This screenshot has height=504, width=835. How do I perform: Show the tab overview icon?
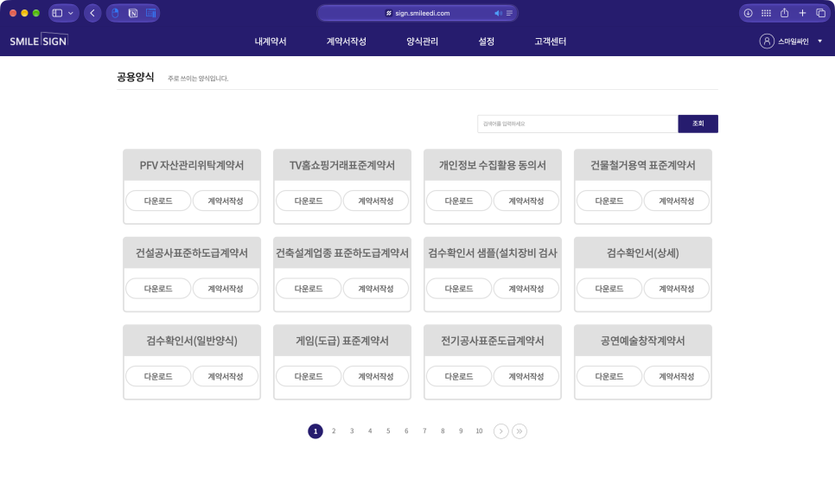(820, 13)
